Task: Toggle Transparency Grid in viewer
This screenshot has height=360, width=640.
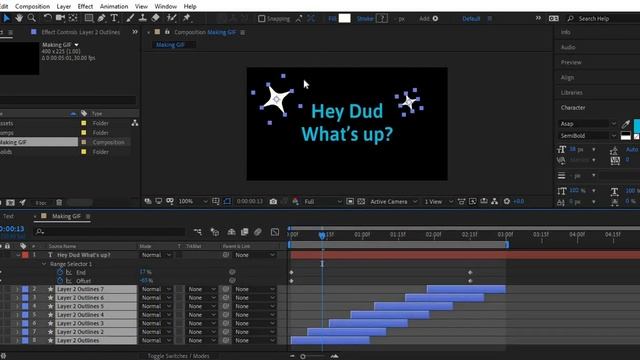Action: click(x=361, y=202)
